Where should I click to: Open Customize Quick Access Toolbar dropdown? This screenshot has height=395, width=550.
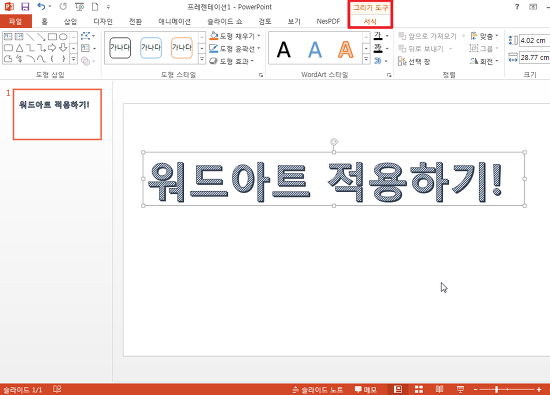point(108,7)
